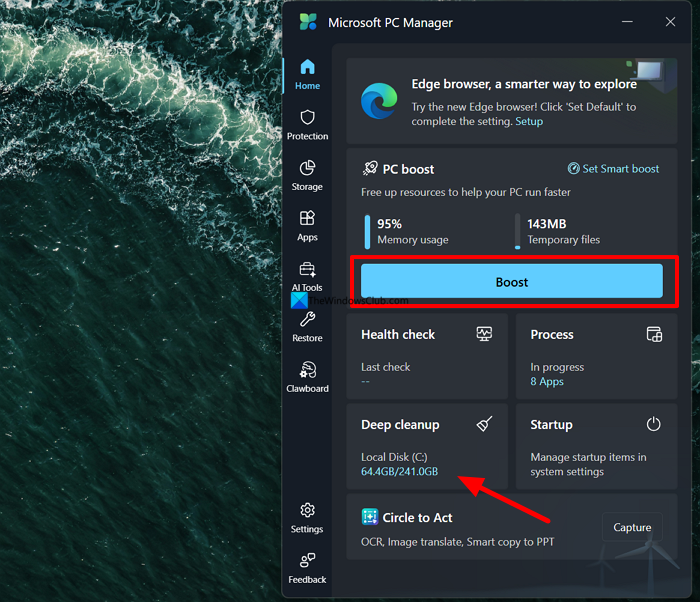Open AI Tools in the sidebar
This screenshot has width=700, height=602.
pyautogui.click(x=307, y=276)
